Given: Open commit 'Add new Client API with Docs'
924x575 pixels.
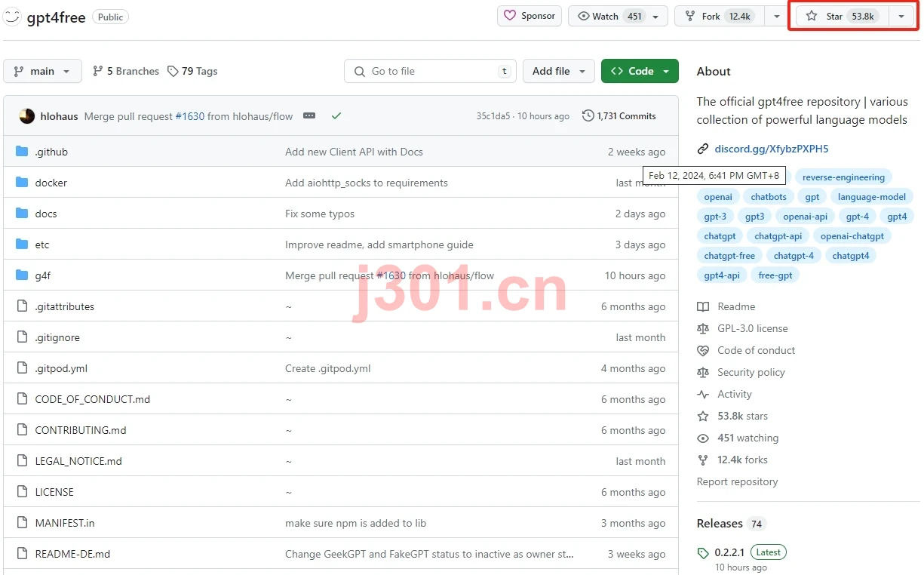Looking at the screenshot, I should pos(354,152).
